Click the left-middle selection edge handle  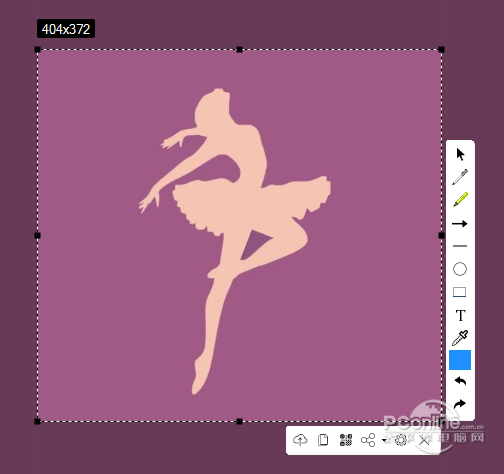tap(37, 235)
